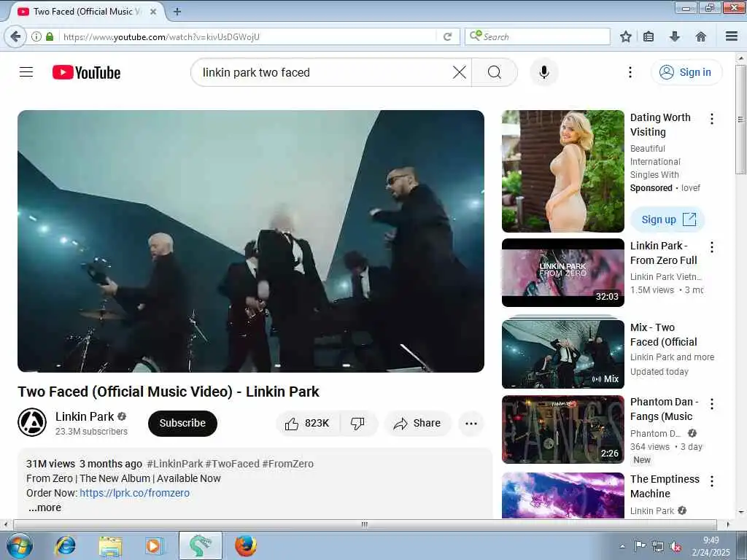Click the green padlock security icon
Screen dimensions: 747x560
pyautogui.click(x=50, y=36)
